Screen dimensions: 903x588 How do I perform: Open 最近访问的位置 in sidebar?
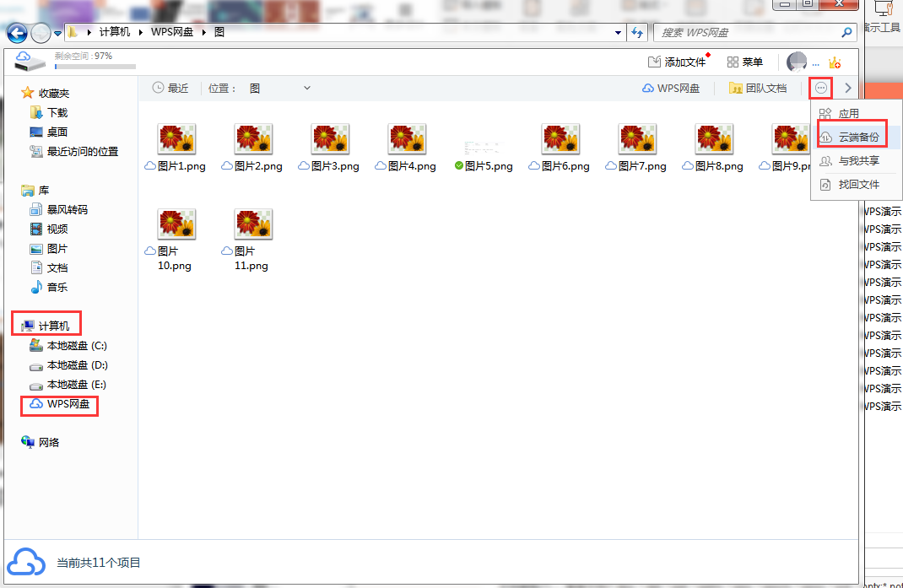(x=73, y=152)
